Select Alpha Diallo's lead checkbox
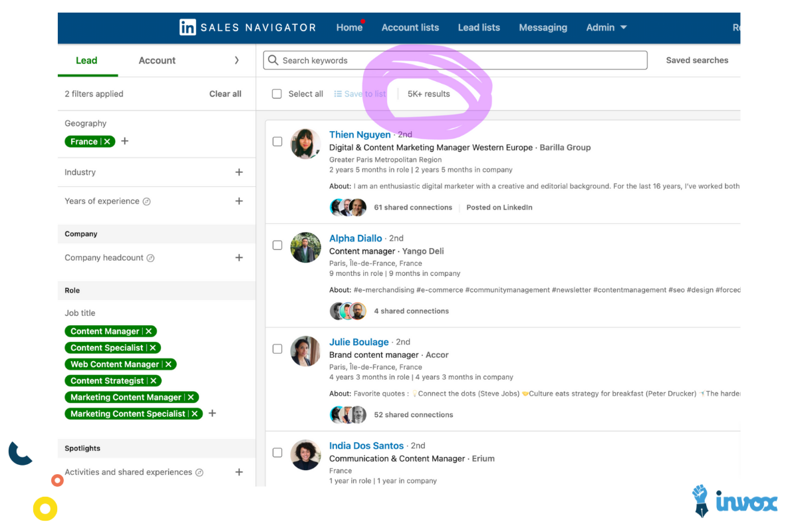The image size is (798, 532). coord(277,245)
